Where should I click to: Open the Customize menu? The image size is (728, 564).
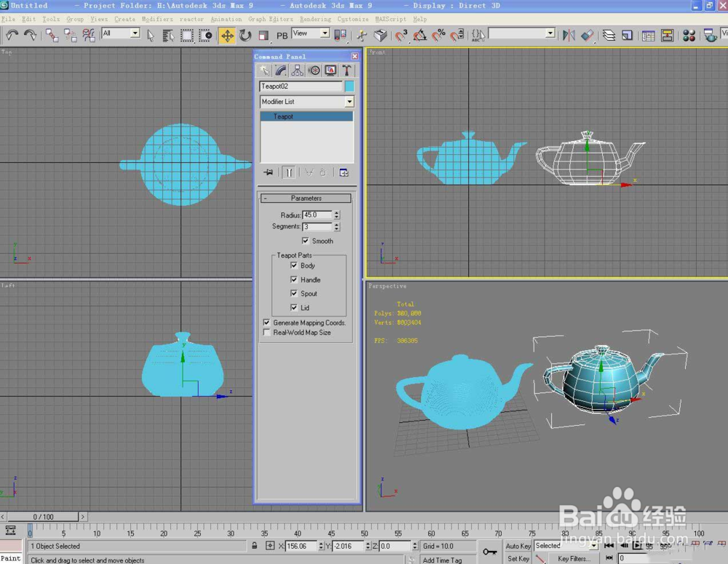click(353, 19)
